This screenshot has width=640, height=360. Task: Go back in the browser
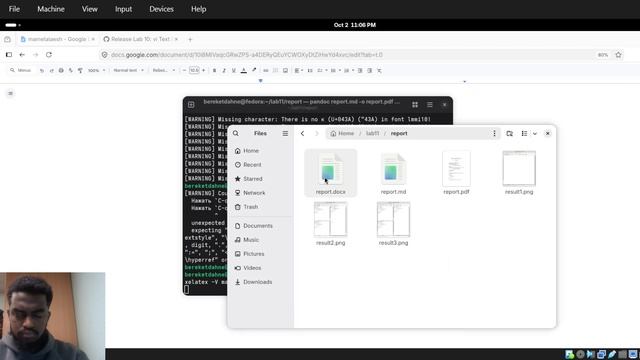(22, 55)
